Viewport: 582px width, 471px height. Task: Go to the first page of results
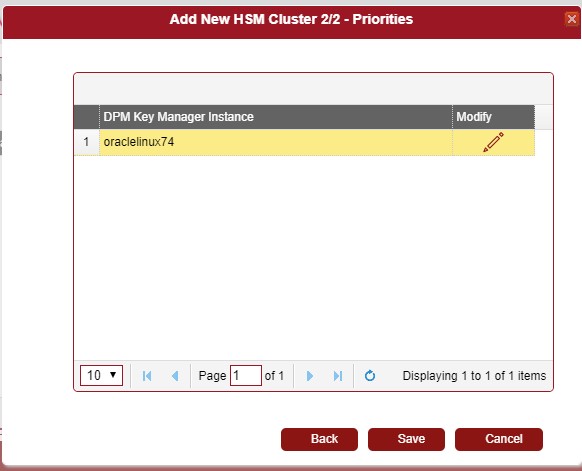(x=147, y=376)
